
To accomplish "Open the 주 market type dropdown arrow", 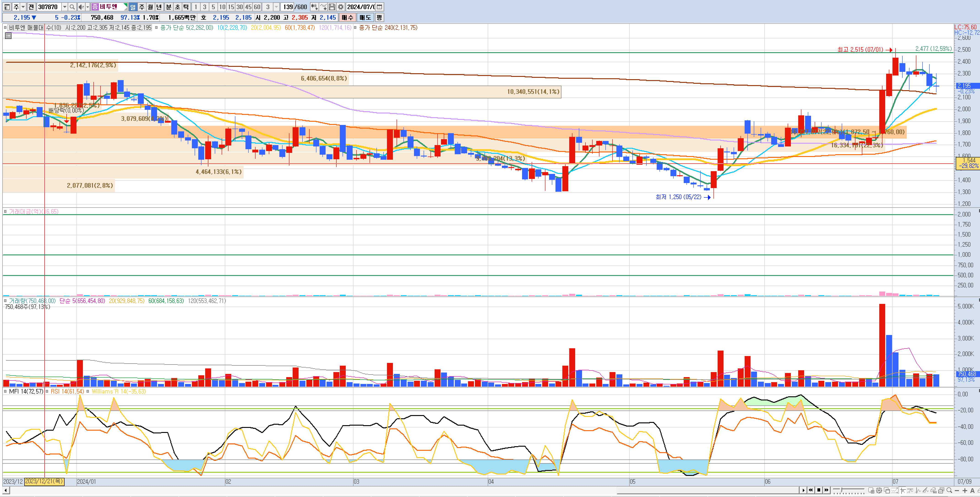I will click(x=23, y=7).
